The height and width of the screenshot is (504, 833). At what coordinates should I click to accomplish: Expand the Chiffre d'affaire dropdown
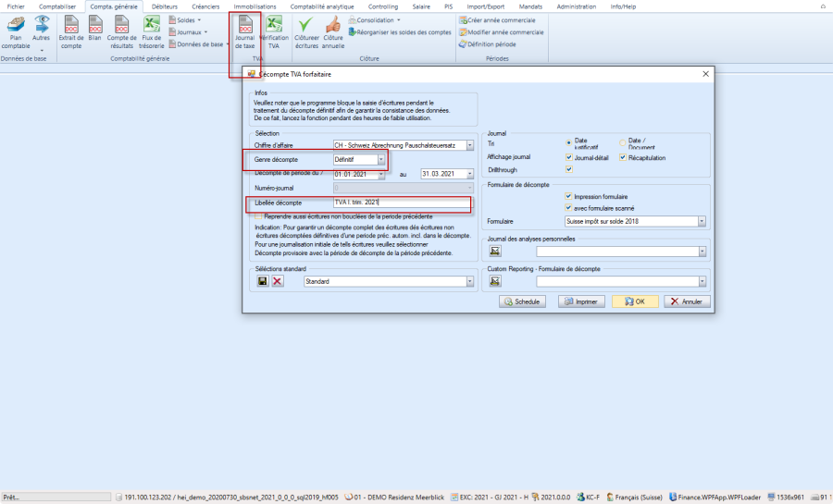(x=469, y=145)
